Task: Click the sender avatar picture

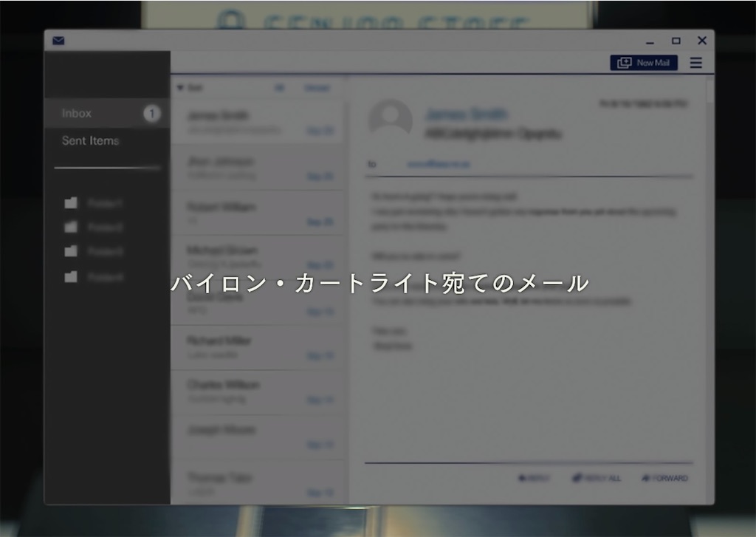Action: (390, 118)
